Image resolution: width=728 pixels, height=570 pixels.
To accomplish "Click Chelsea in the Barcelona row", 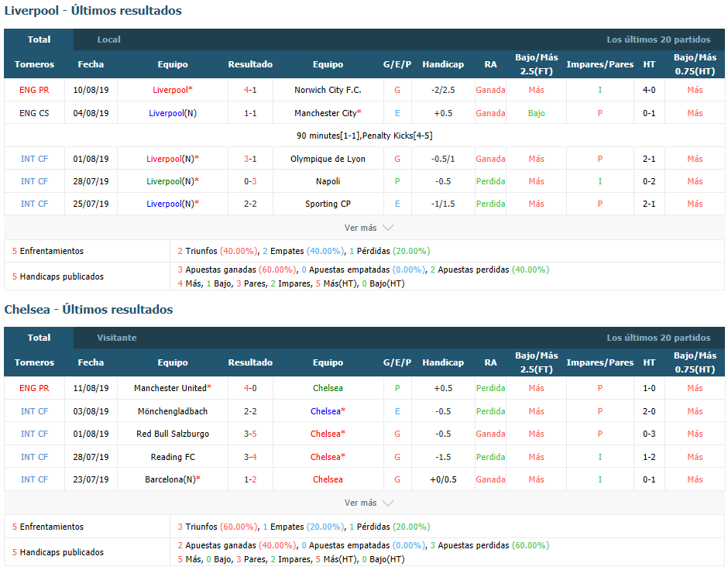I will (x=328, y=479).
